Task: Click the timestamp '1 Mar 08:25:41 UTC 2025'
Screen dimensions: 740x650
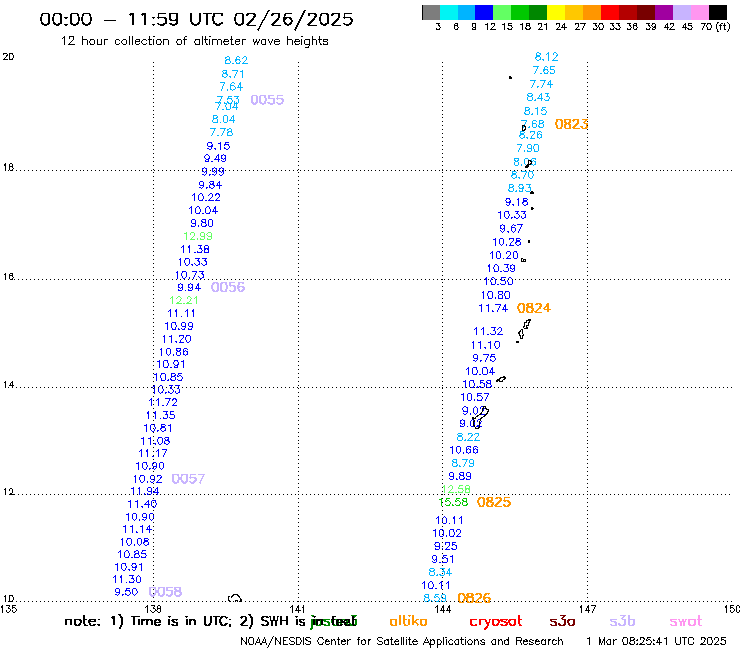Action: (x=656, y=641)
